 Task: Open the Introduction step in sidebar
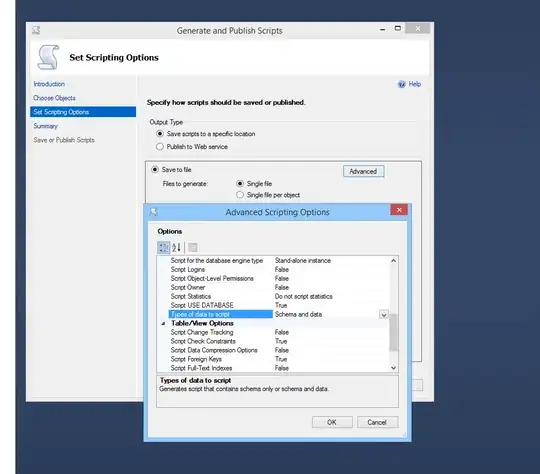click(x=49, y=84)
